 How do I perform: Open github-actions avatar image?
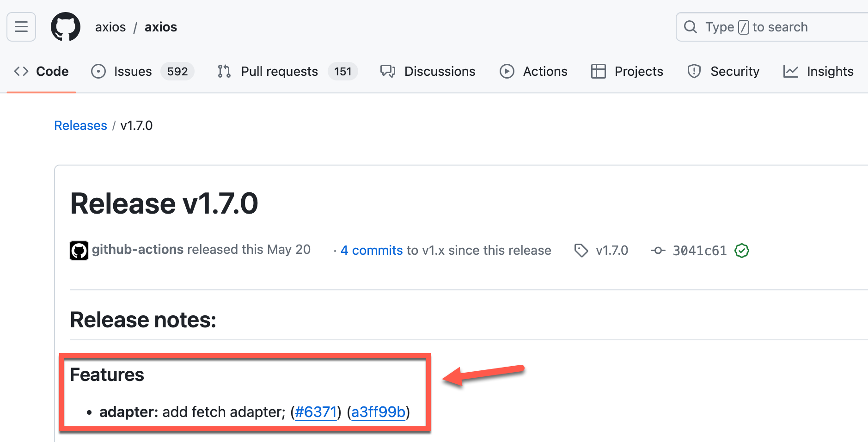pyautogui.click(x=79, y=251)
